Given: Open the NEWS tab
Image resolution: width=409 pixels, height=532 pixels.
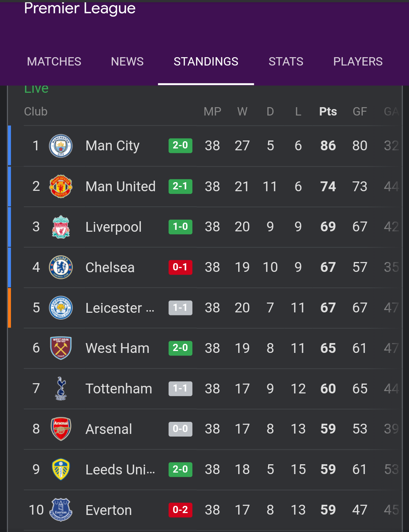Looking at the screenshot, I should [x=127, y=61].
